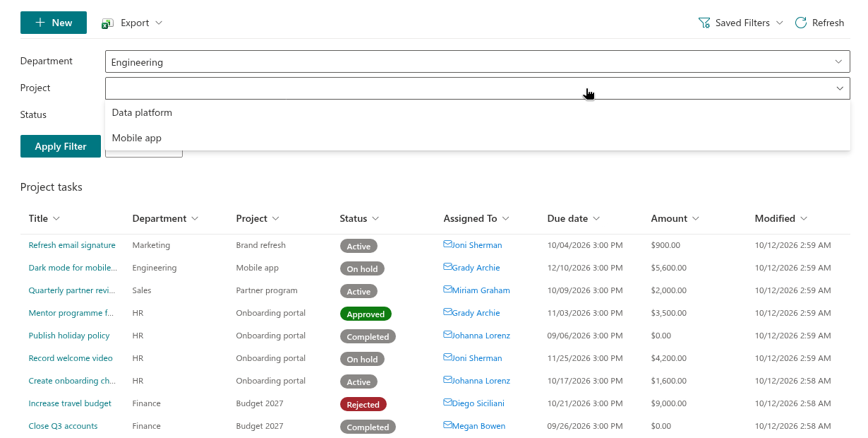Image resolution: width=868 pixels, height=438 pixels.
Task: Open the Department column header menu
Action: coord(195,218)
